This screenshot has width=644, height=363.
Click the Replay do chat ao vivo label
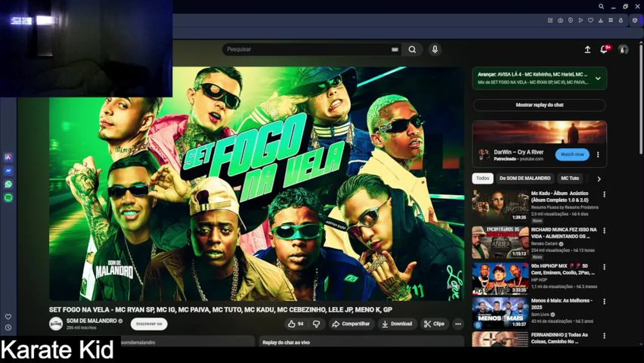(x=286, y=342)
